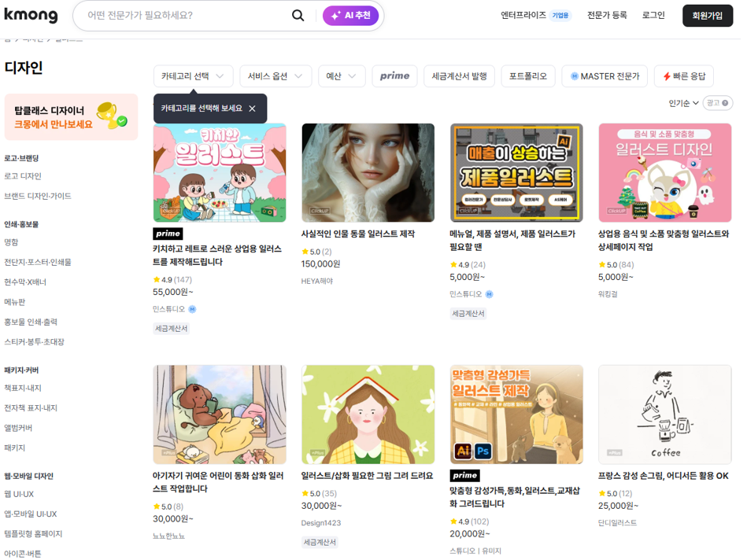Enable the prime filter
747x560 pixels.
(394, 76)
